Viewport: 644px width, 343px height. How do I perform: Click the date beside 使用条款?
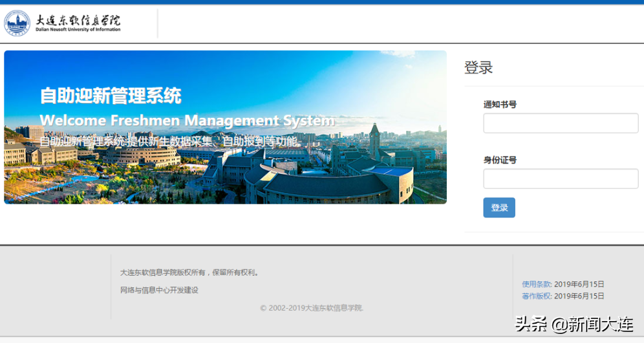coord(579,284)
